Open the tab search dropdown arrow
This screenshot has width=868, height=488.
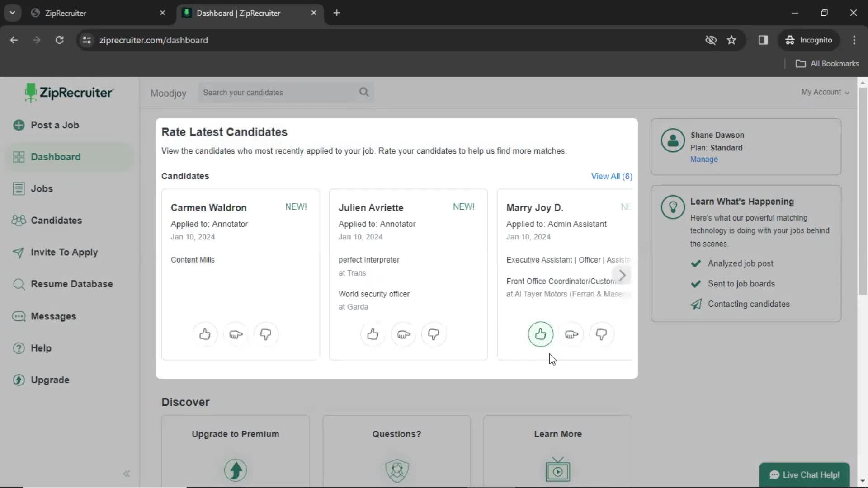pyautogui.click(x=13, y=13)
